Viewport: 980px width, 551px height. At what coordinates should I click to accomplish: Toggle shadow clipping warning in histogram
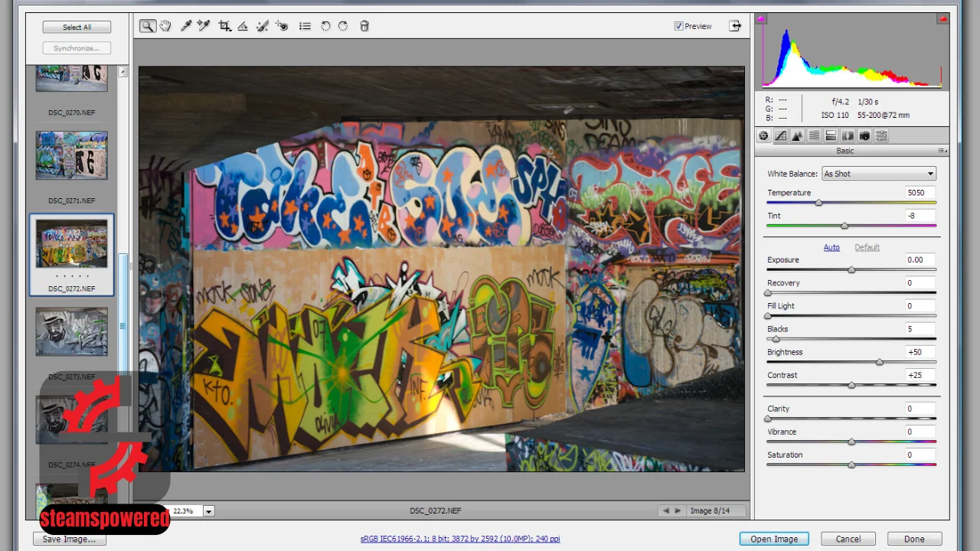pyautogui.click(x=760, y=18)
